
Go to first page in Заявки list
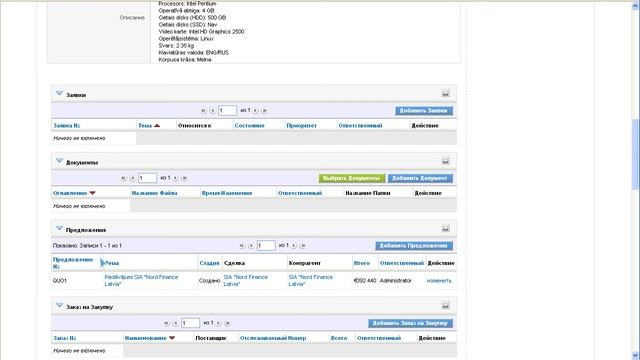click(203, 111)
